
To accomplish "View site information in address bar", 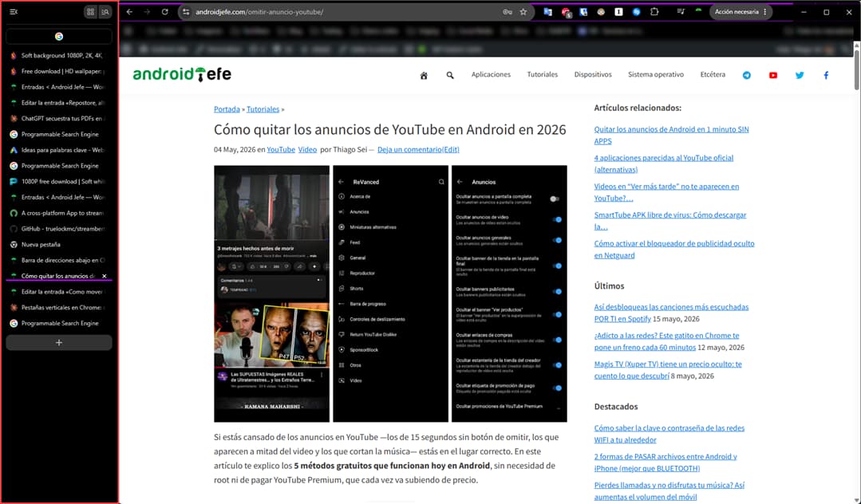I will coord(186,11).
